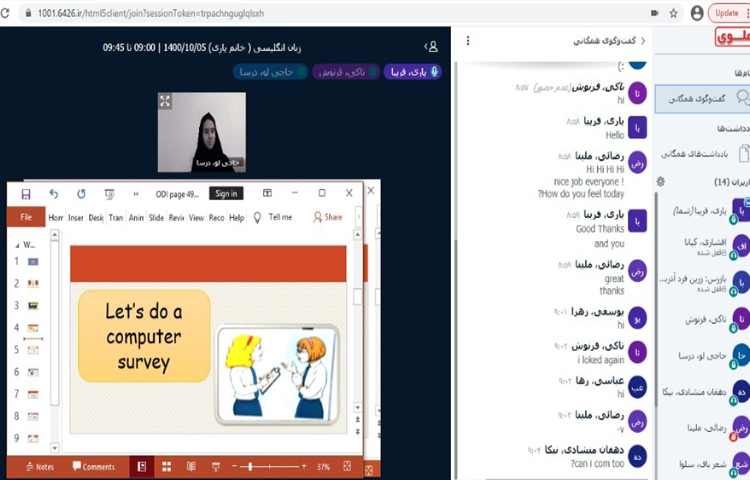Open گفت‌وگوی همگانی public chat item

[x=702, y=99]
